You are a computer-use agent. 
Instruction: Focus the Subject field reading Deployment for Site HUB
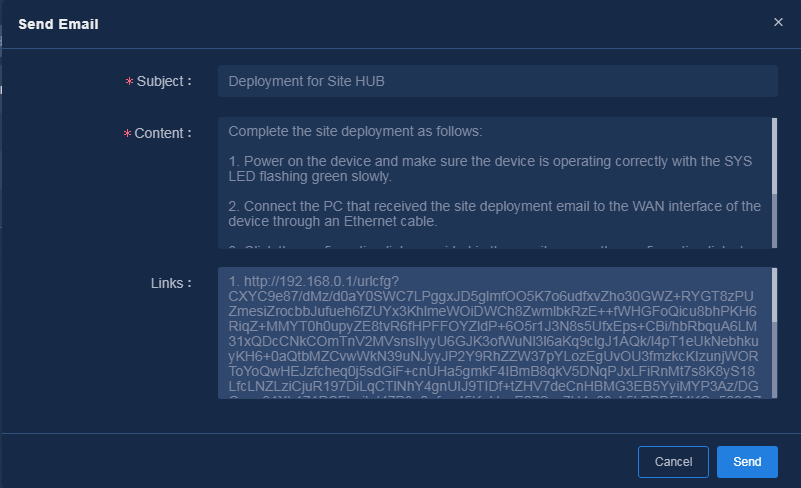pos(498,81)
